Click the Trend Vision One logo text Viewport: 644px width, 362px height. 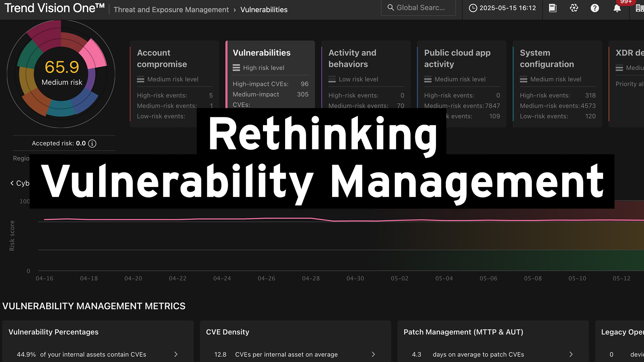point(54,8)
